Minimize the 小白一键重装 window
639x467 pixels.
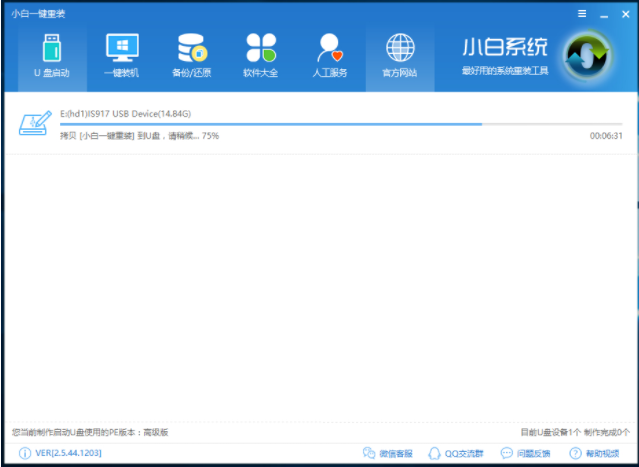click(602, 15)
